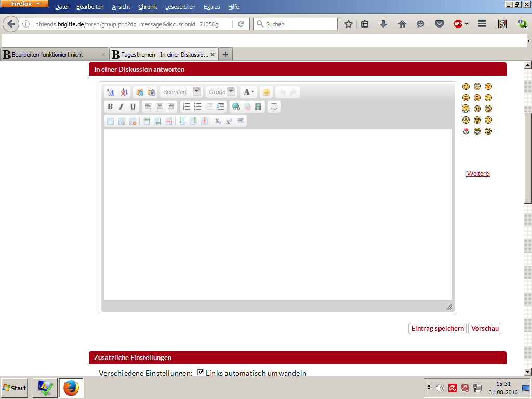Apply superscript formatting
The image size is (532, 399).
click(x=229, y=121)
